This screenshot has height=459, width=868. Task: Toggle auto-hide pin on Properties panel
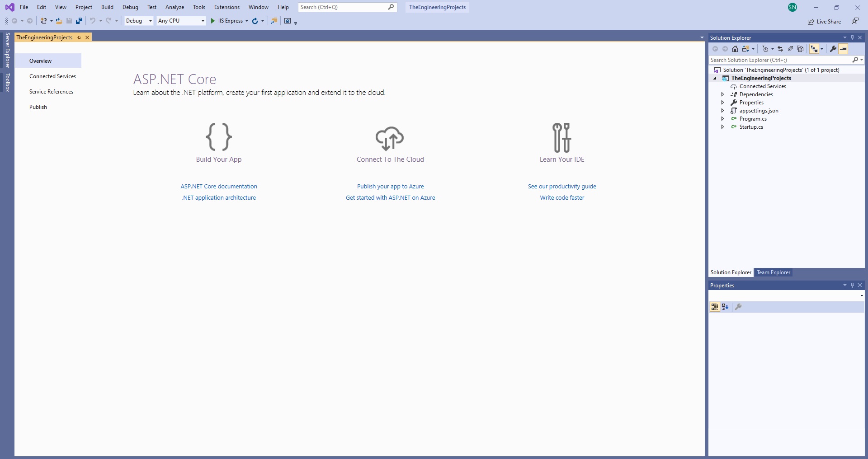click(852, 285)
